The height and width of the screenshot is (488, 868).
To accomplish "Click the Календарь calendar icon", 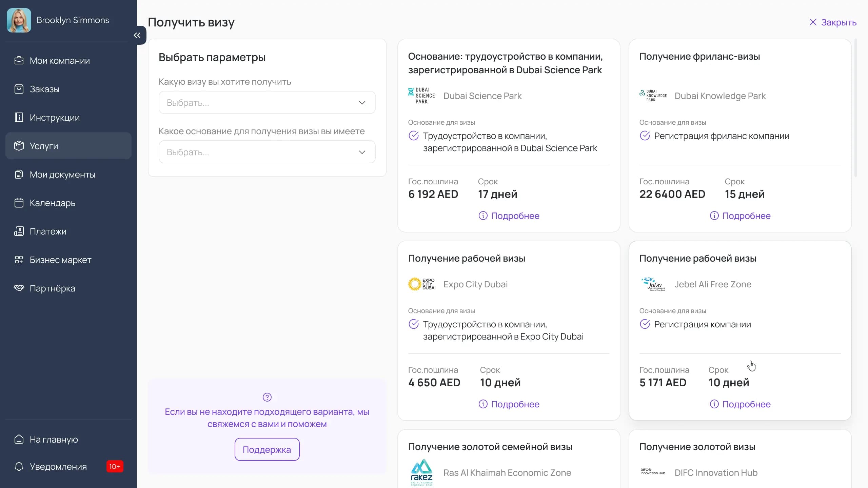I will pyautogui.click(x=19, y=203).
